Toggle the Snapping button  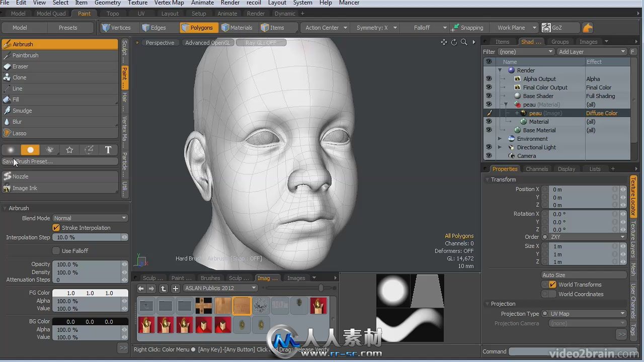tap(467, 28)
